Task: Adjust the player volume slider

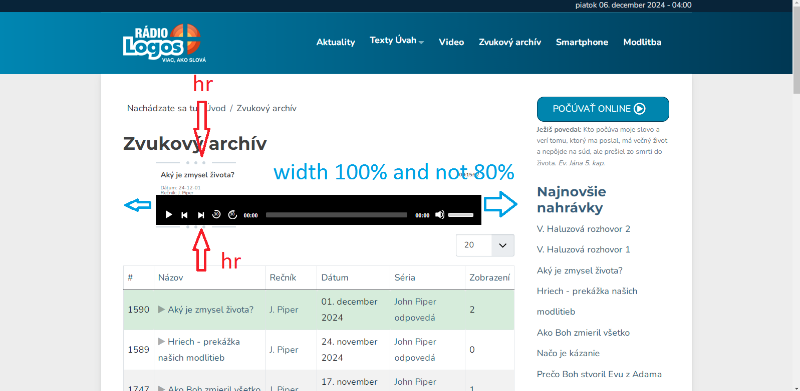Action: coord(461,215)
